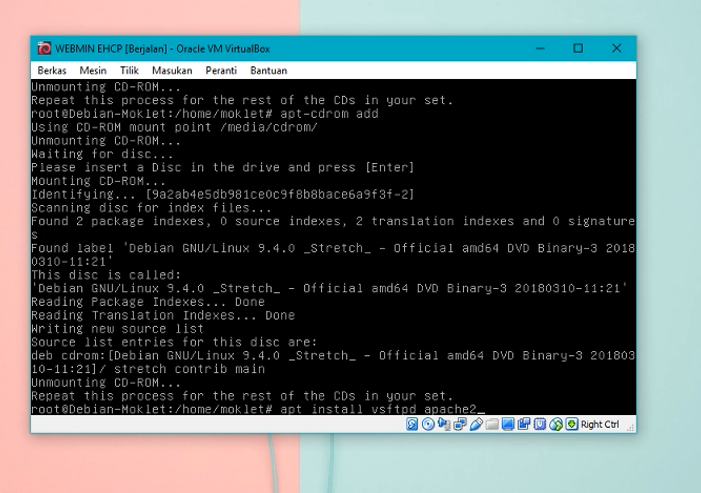The image size is (701, 493).
Task: Click the hard disk activity indicator
Action: coord(412,424)
